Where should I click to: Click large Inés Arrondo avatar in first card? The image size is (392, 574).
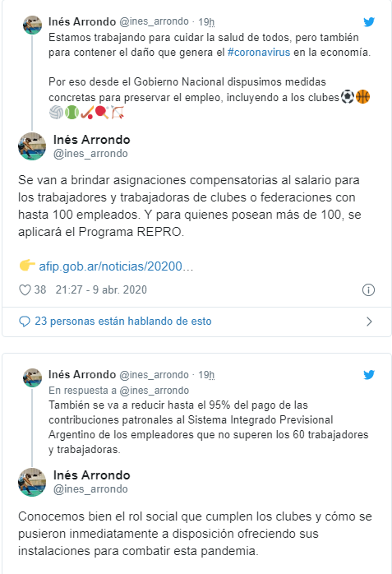[32, 146]
